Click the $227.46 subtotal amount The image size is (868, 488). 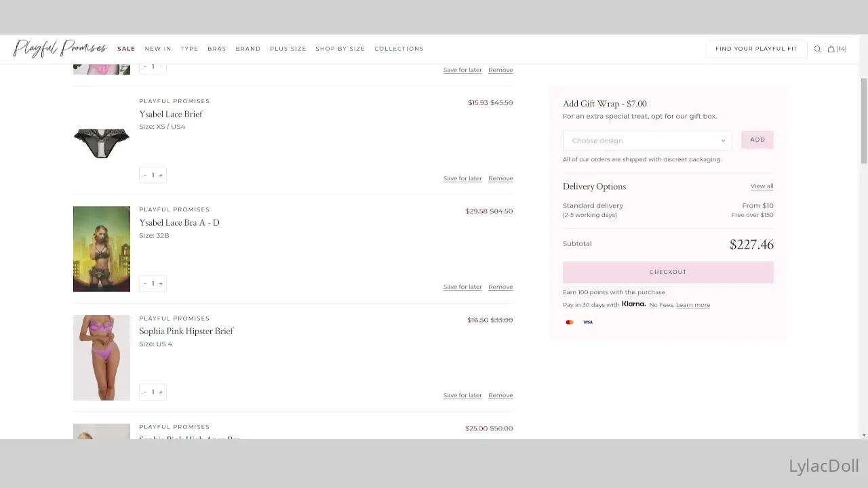pyautogui.click(x=751, y=245)
